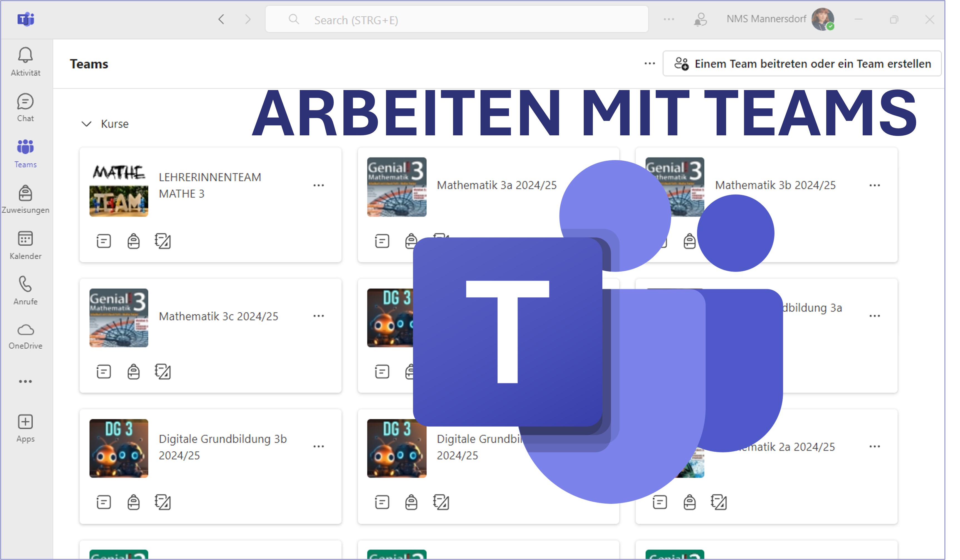
Task: Go back with the back arrow
Action: click(221, 19)
